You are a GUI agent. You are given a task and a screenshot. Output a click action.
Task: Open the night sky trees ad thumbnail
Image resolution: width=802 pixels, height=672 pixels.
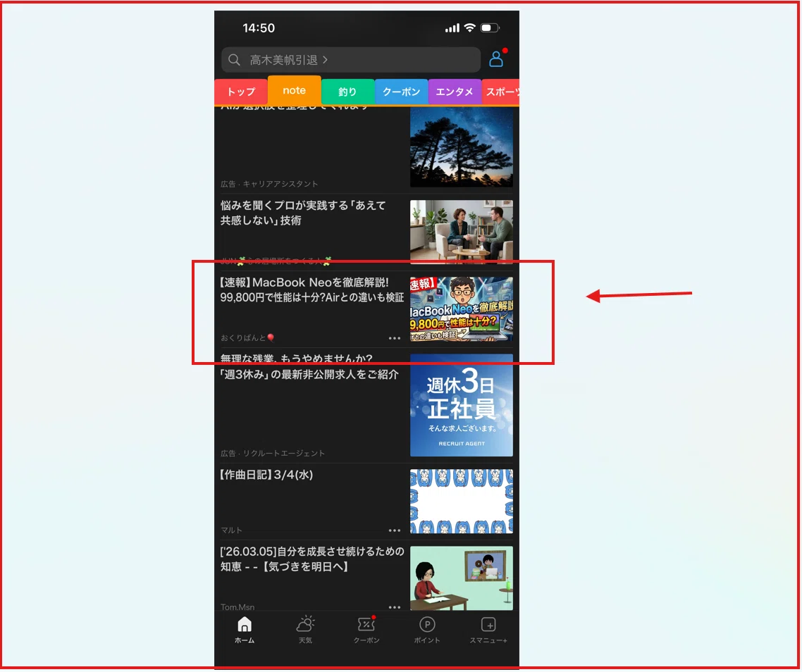coord(462,147)
